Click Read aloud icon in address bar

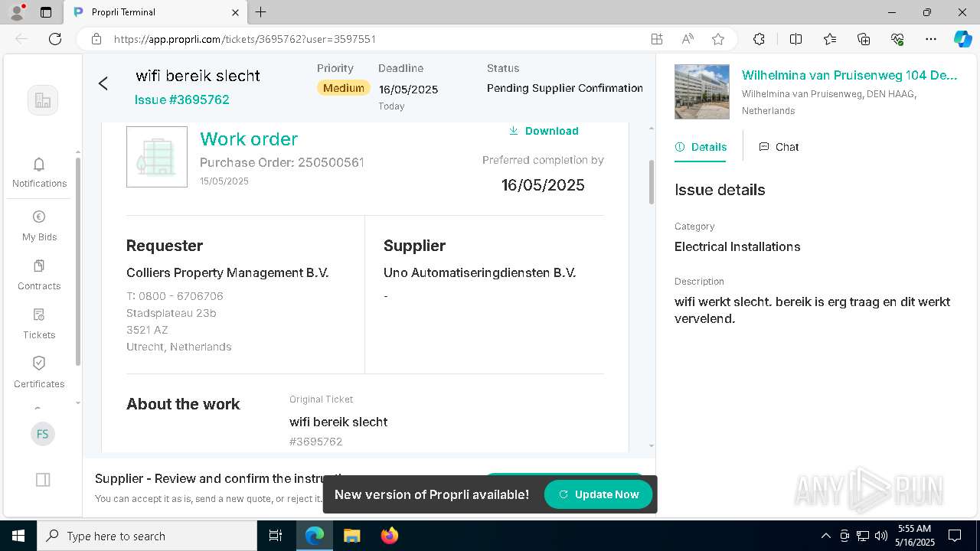(688, 39)
